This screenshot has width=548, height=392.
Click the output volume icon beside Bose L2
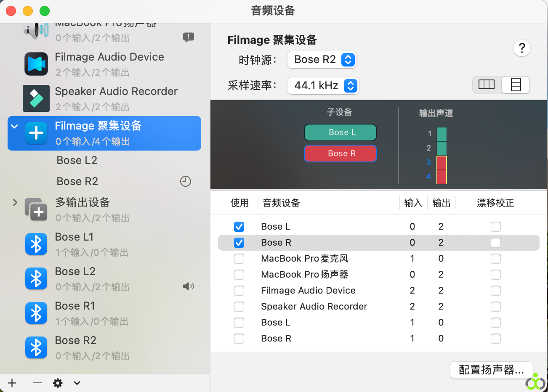click(189, 286)
